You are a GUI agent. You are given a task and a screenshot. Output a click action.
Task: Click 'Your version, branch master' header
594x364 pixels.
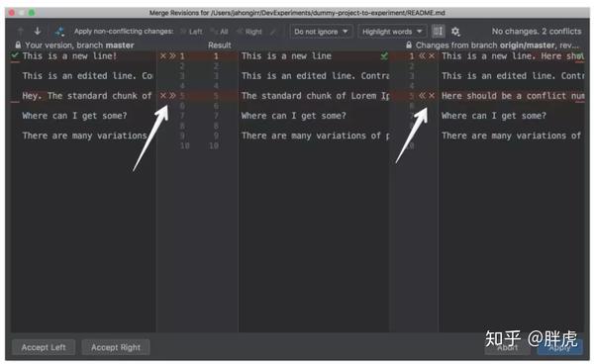click(x=79, y=45)
